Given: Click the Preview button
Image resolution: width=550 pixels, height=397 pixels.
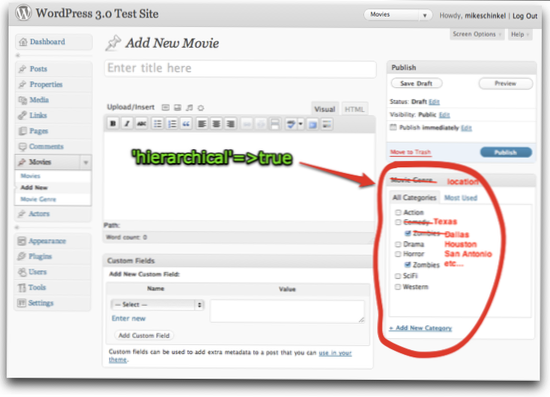Looking at the screenshot, I should [505, 83].
